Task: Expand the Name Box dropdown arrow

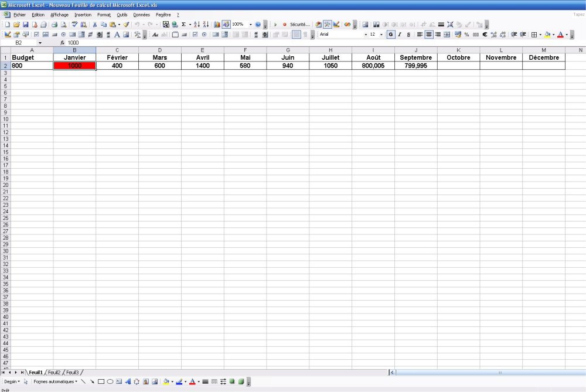Action: pos(40,43)
